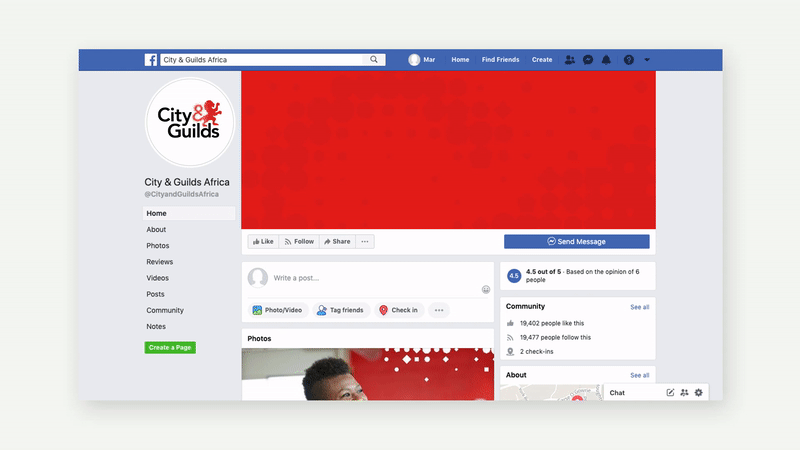Click See all in Community section
Screen dimensions: 800x450
click(x=640, y=307)
